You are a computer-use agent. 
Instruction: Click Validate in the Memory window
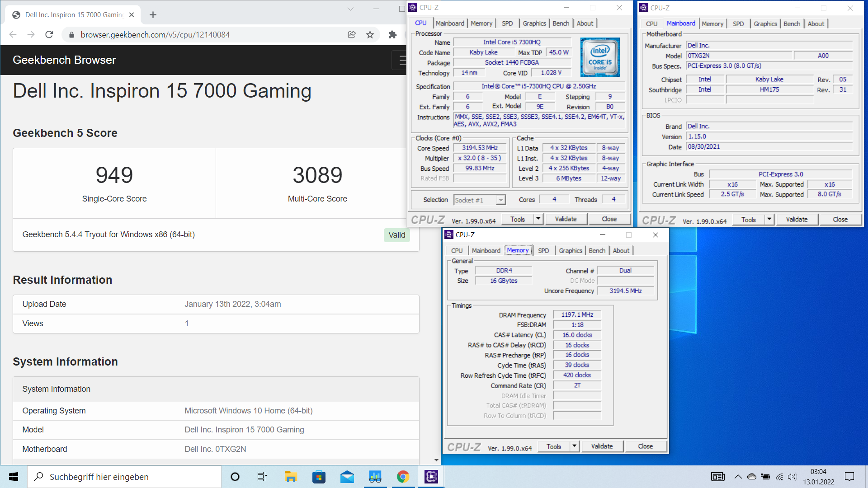602,446
